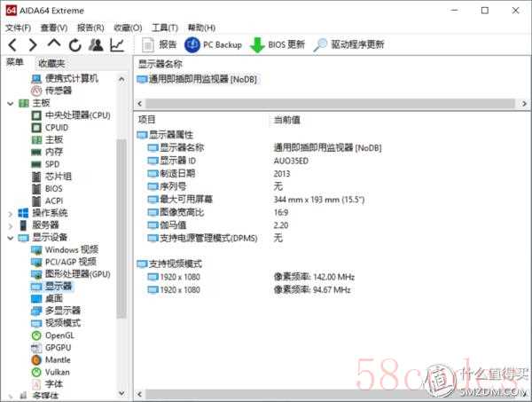Select SPD in the tree
Image resolution: width=532 pixels, height=402 pixels.
[45, 164]
